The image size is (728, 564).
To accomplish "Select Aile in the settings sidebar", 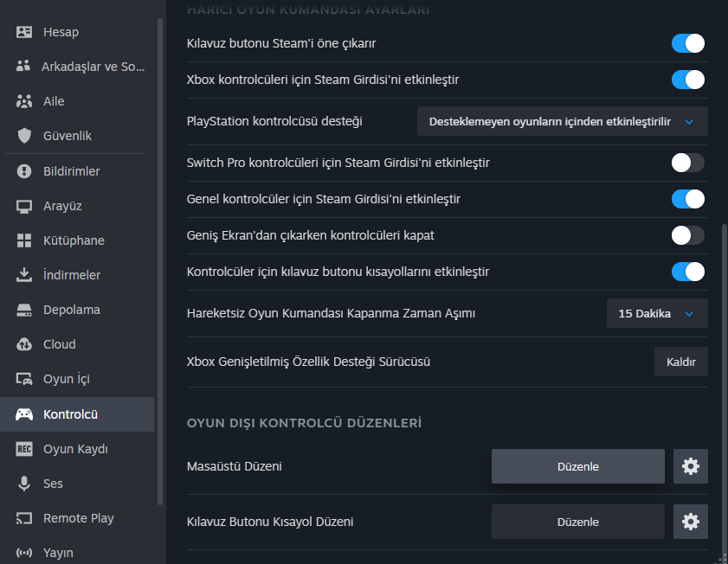I will pyautogui.click(x=77, y=101).
